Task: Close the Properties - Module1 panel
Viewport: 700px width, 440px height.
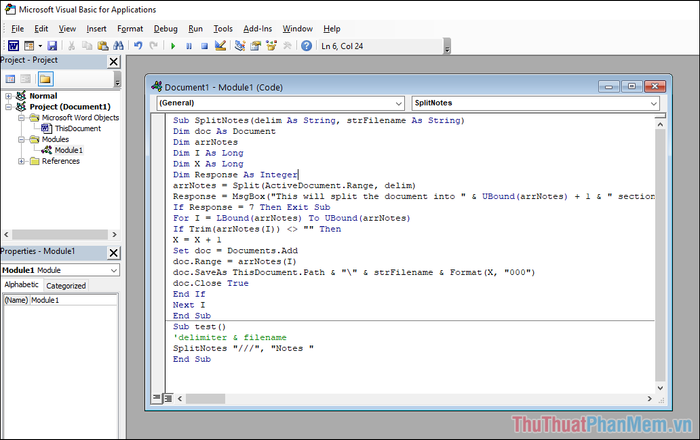Action: (x=114, y=253)
